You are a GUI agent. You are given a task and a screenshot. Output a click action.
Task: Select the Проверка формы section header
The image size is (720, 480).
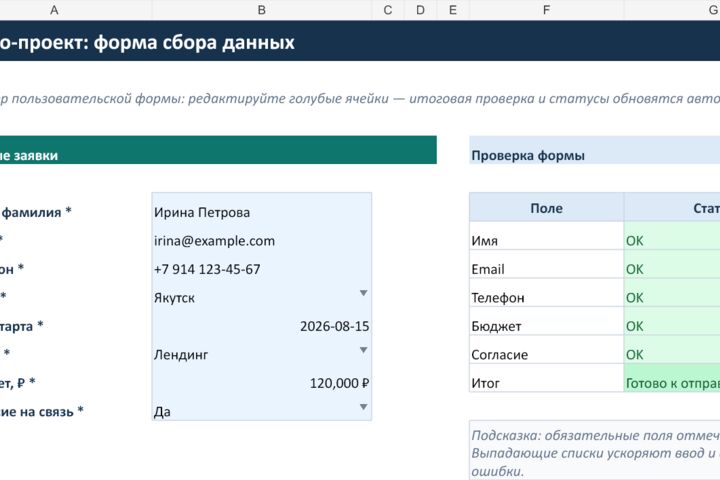[595, 150]
